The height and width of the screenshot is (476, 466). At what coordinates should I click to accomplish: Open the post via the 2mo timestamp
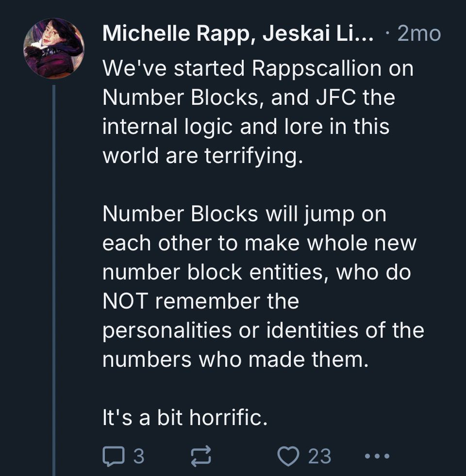click(x=418, y=33)
